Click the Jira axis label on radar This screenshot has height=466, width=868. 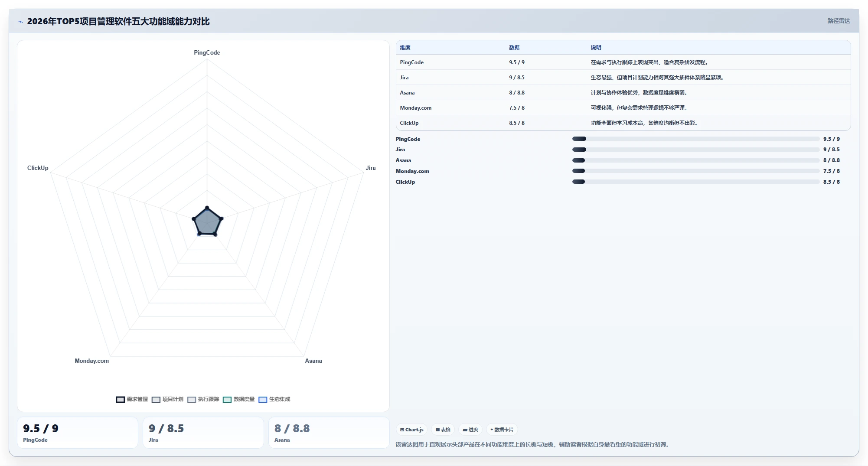371,168
